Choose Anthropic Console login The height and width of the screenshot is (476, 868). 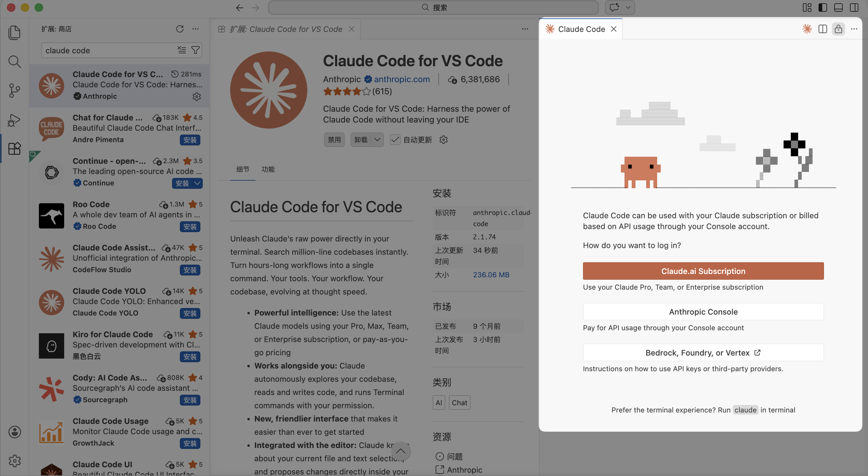click(x=703, y=312)
